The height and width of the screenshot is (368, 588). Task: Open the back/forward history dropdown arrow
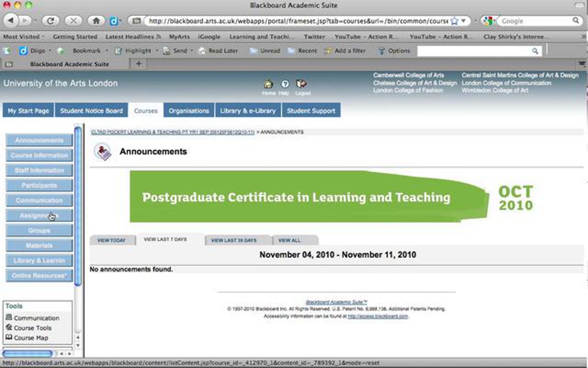(36, 21)
